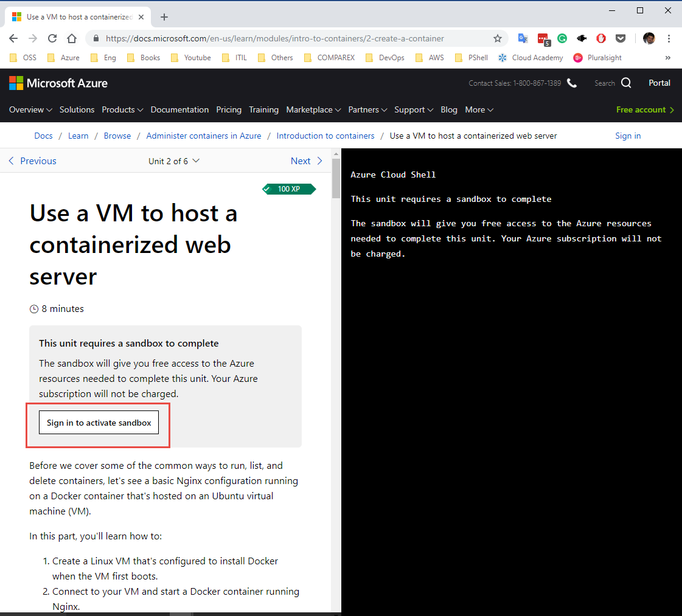682x616 pixels.
Task: Go to the Docs breadcrumb
Action: tap(43, 136)
